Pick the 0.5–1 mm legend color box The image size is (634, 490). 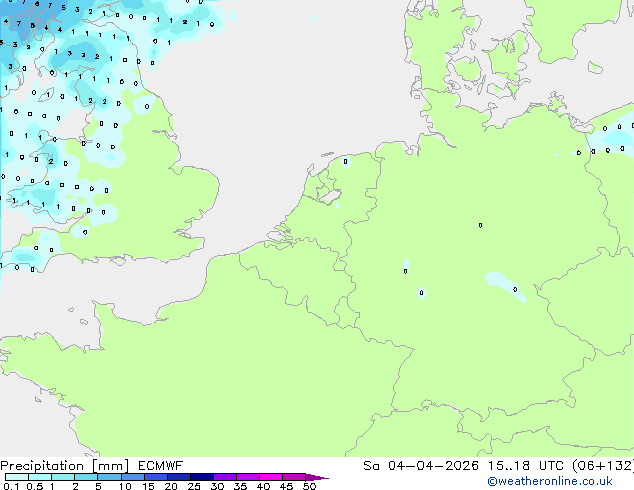40,477
